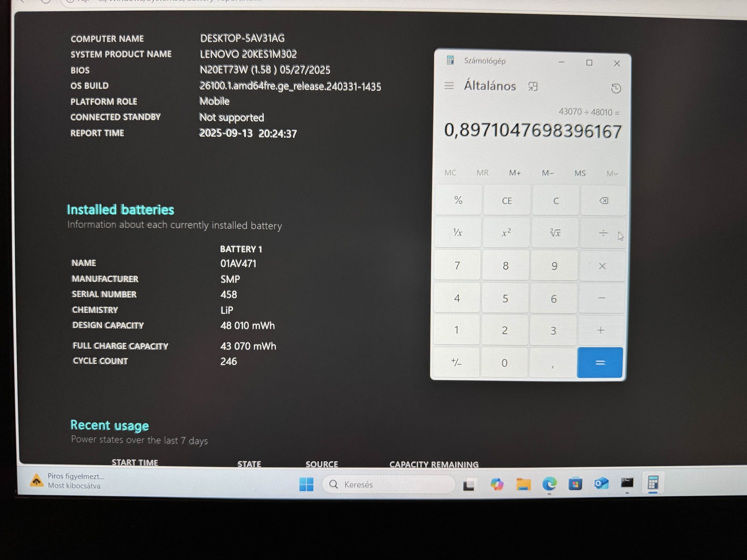Click the M− memory subtract button
This screenshot has width=747, height=560.
(547, 173)
